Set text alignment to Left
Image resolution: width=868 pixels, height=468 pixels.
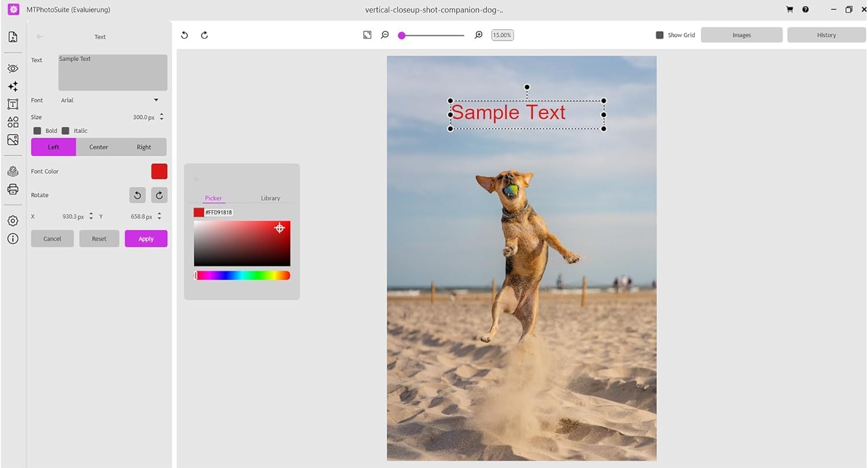point(53,147)
